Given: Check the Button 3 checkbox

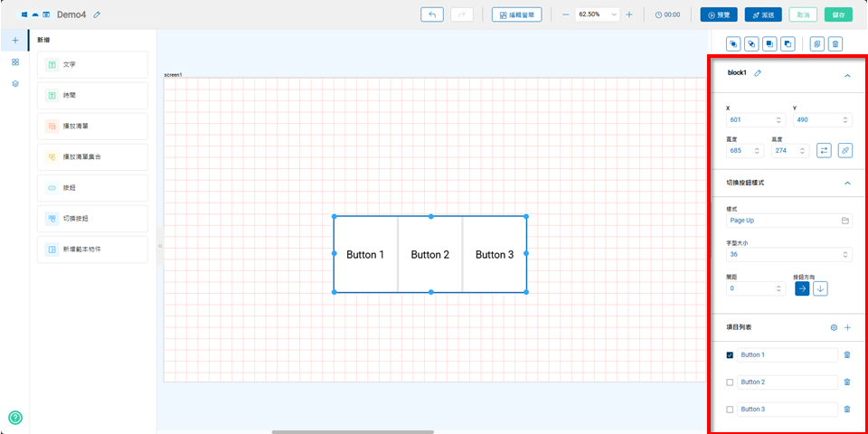Looking at the screenshot, I should [730, 410].
